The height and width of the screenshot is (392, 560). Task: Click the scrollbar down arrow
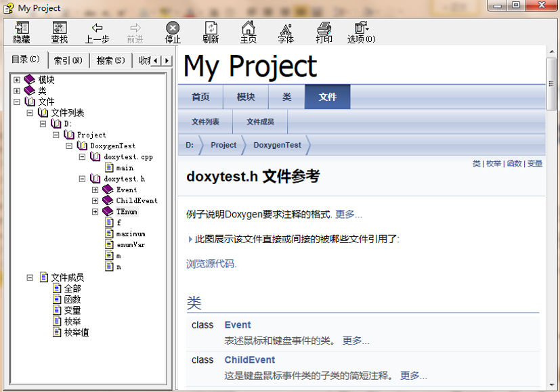coord(551,385)
